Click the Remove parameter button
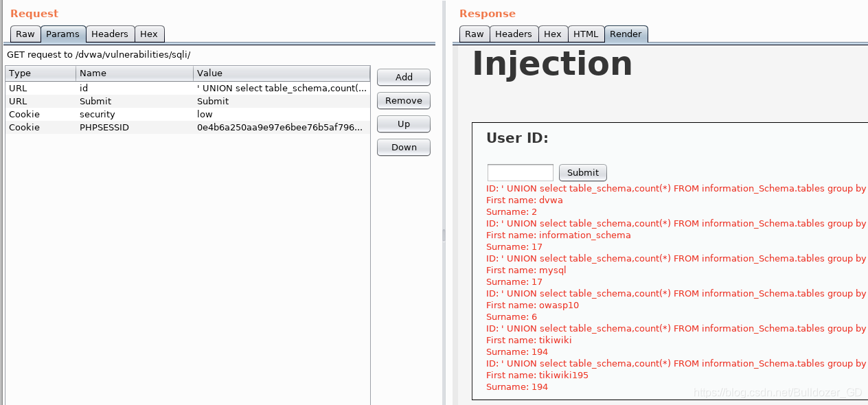868x405 pixels. 404,100
